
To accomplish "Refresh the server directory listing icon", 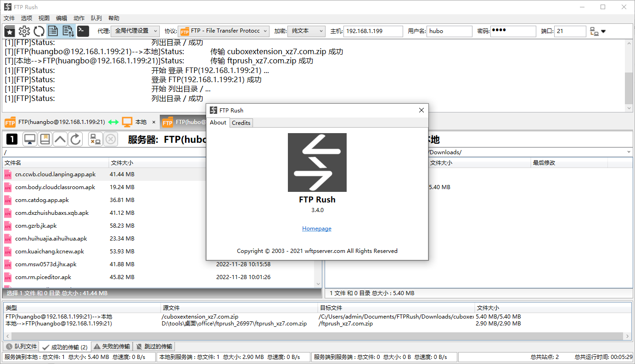I will tap(75, 139).
